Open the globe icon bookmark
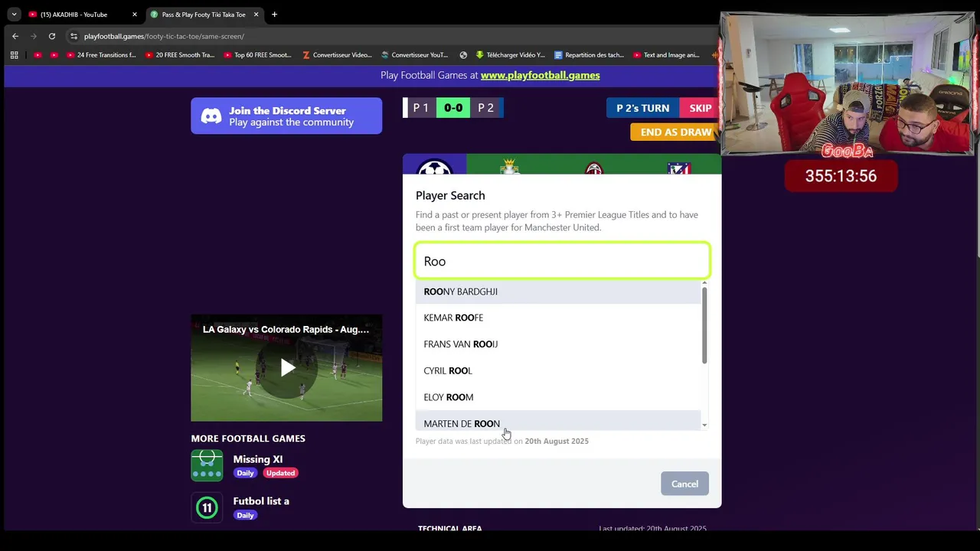This screenshot has height=551, width=980. coord(463,55)
